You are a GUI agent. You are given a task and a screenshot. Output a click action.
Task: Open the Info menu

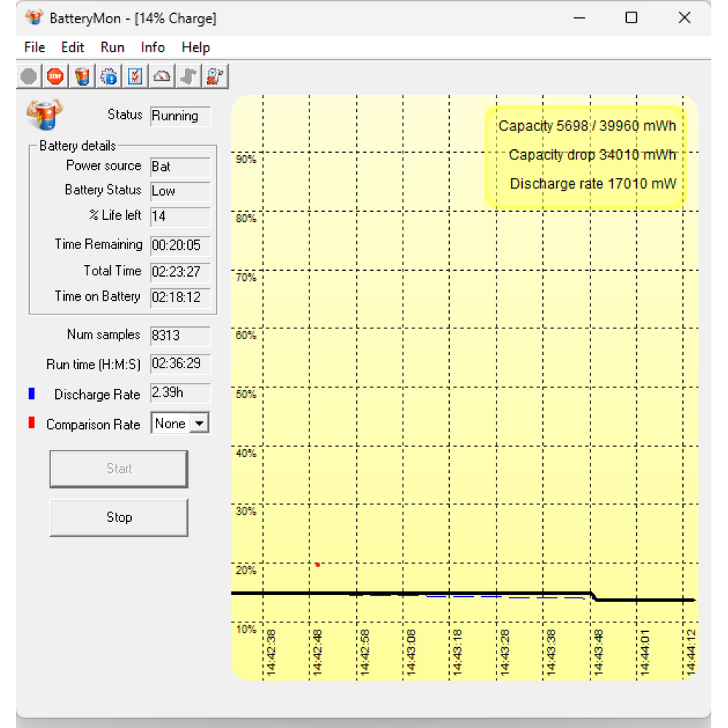[x=152, y=47]
